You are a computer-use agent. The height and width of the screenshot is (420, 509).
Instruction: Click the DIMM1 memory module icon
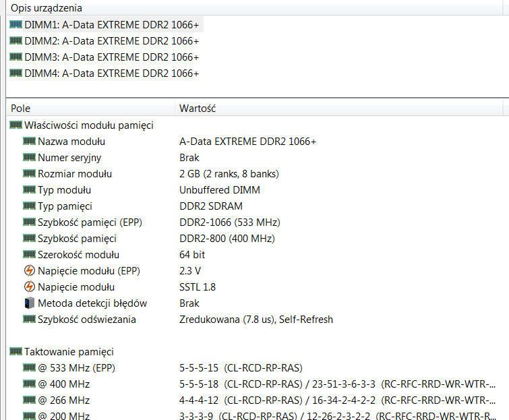[16, 24]
